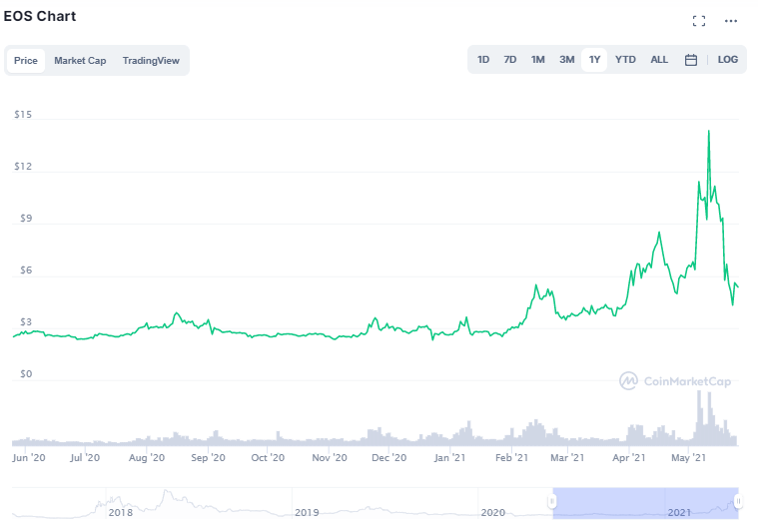The width and height of the screenshot is (758, 532).
Task: Select the 1M time range
Action: click(538, 60)
